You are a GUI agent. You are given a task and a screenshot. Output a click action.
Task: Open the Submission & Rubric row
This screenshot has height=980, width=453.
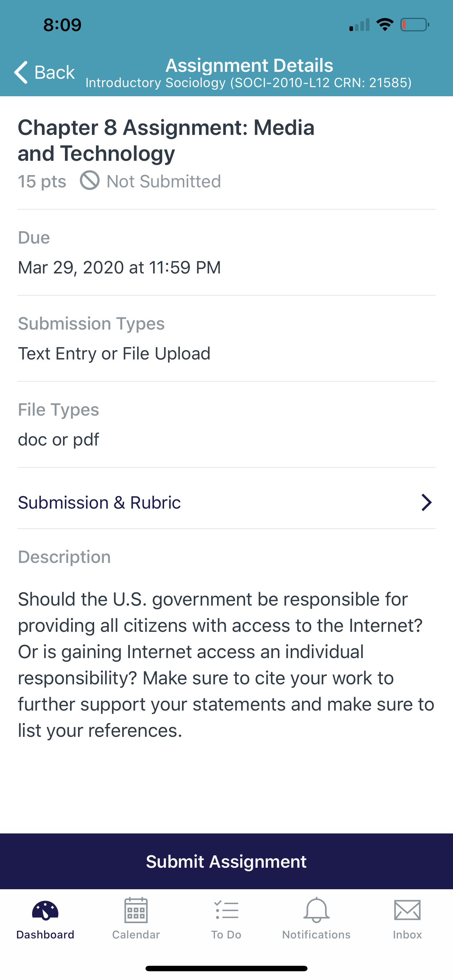226,502
